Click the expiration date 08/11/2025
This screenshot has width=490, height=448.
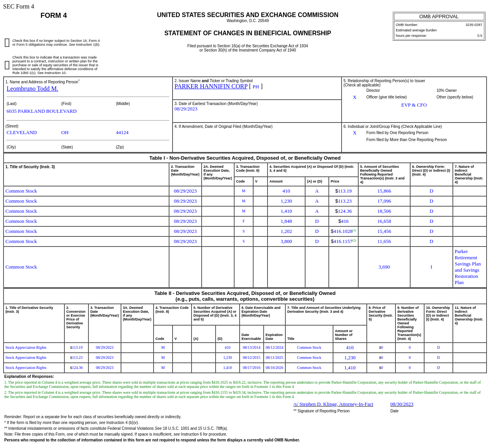tap(274, 358)
